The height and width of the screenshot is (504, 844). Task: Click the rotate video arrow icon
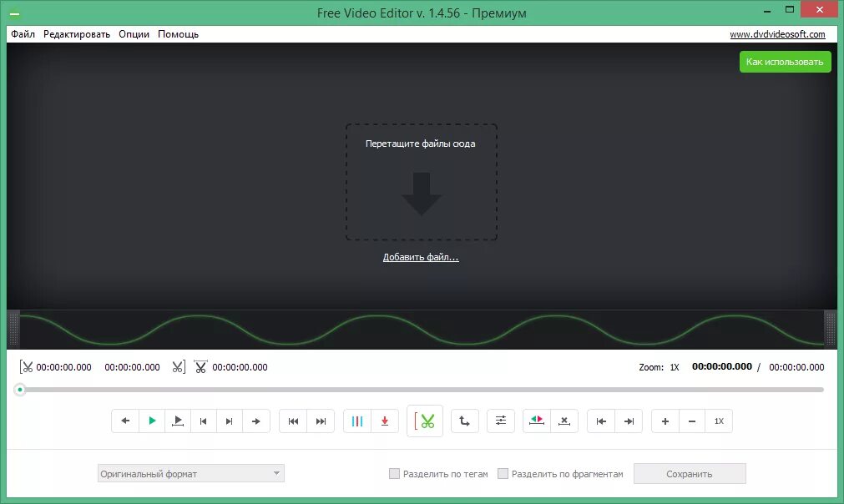(464, 421)
